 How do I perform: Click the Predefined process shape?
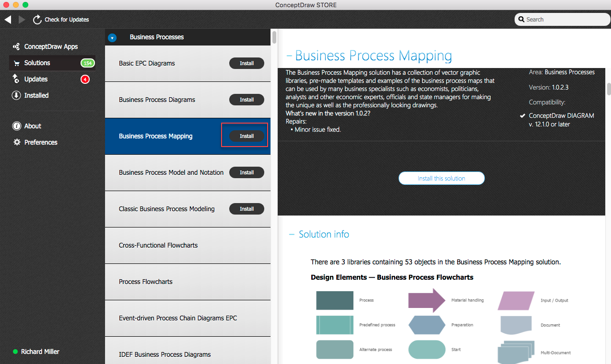coord(335,325)
